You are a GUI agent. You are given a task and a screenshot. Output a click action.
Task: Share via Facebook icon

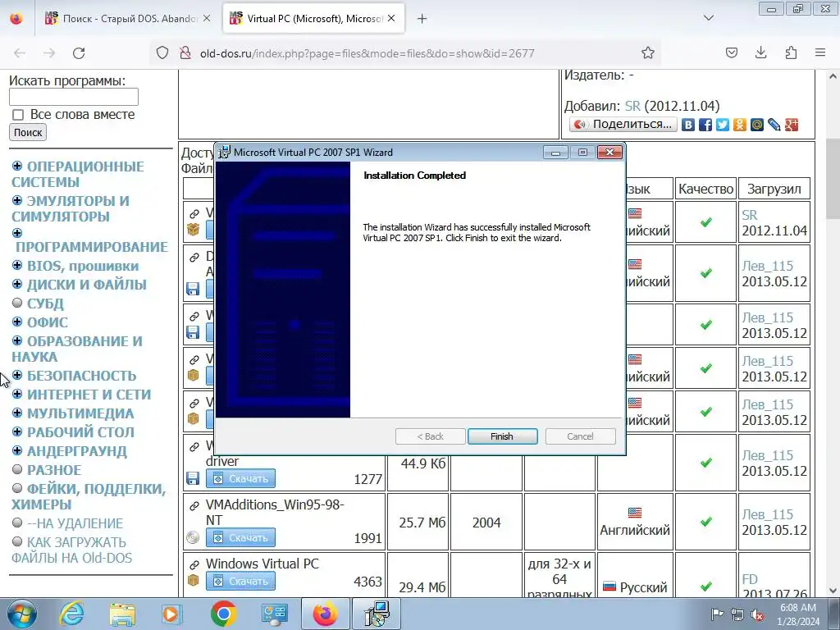click(705, 125)
